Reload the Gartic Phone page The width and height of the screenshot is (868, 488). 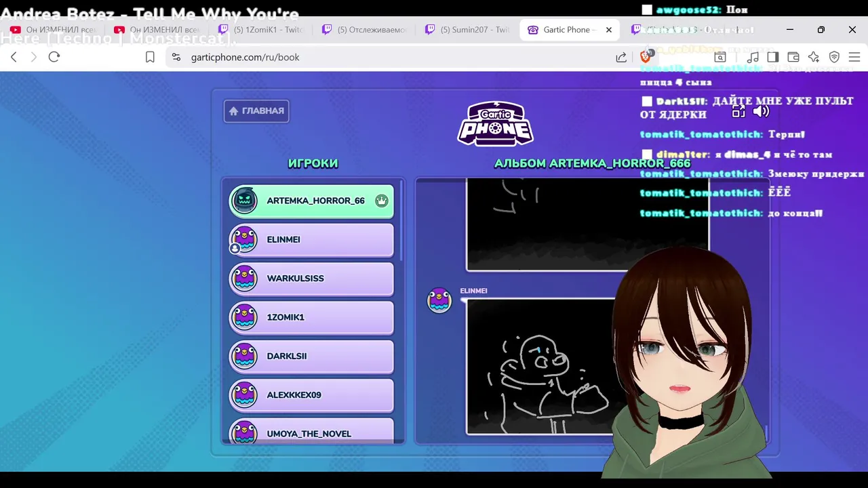pyautogui.click(x=54, y=58)
